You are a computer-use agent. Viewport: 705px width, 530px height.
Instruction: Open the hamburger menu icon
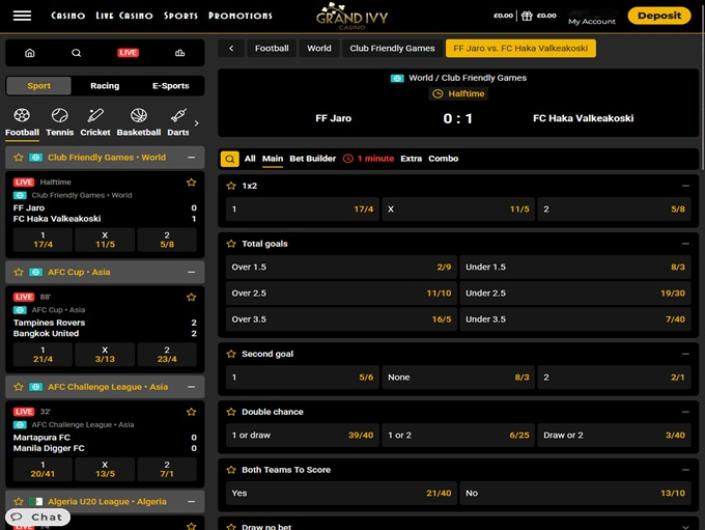point(21,16)
